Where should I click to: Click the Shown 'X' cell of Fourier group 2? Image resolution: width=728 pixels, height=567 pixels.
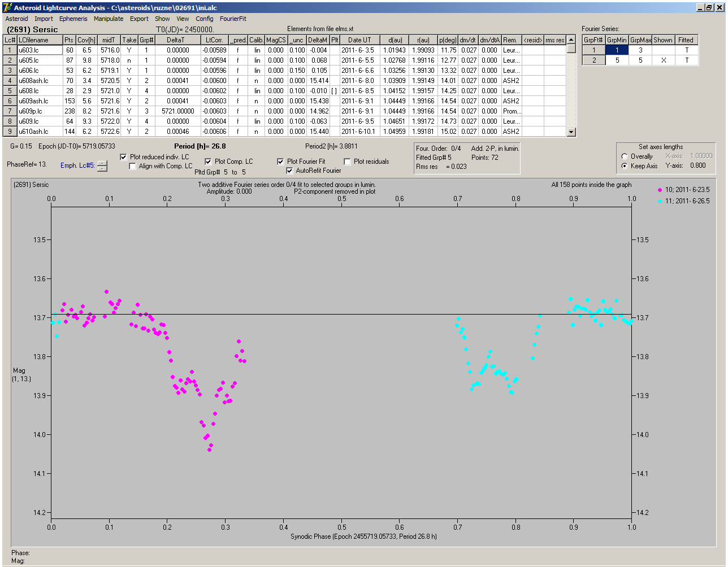tap(663, 60)
